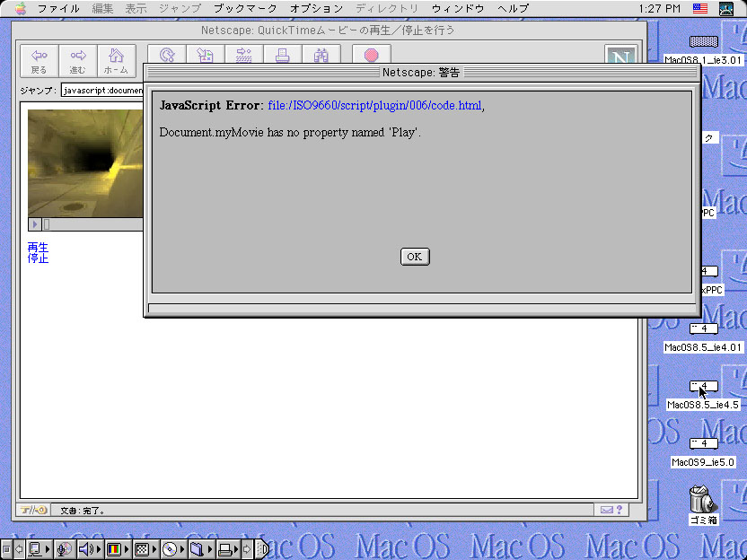The image size is (747, 560).
Task: Click the Open Location toolbar icon
Action: point(244,55)
